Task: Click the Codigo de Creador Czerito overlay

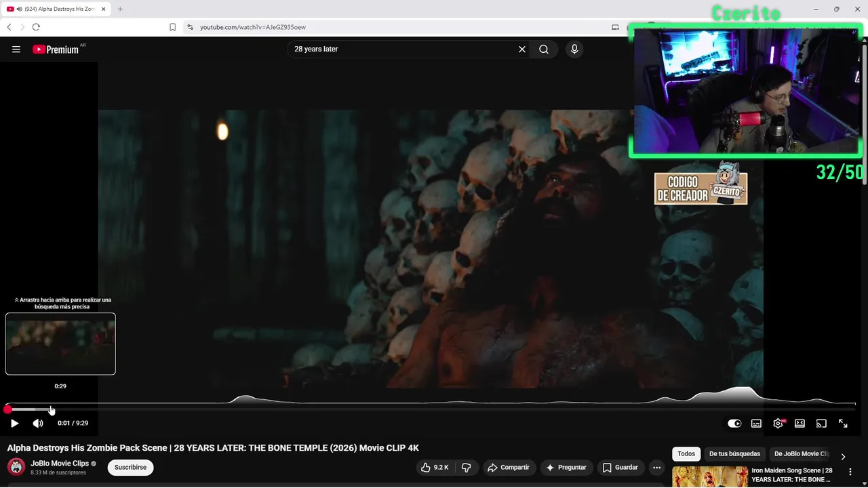Action: [x=701, y=184]
